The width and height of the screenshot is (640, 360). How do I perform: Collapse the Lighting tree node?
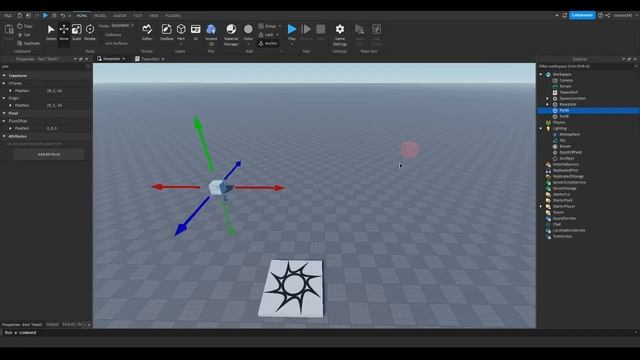[541, 129]
